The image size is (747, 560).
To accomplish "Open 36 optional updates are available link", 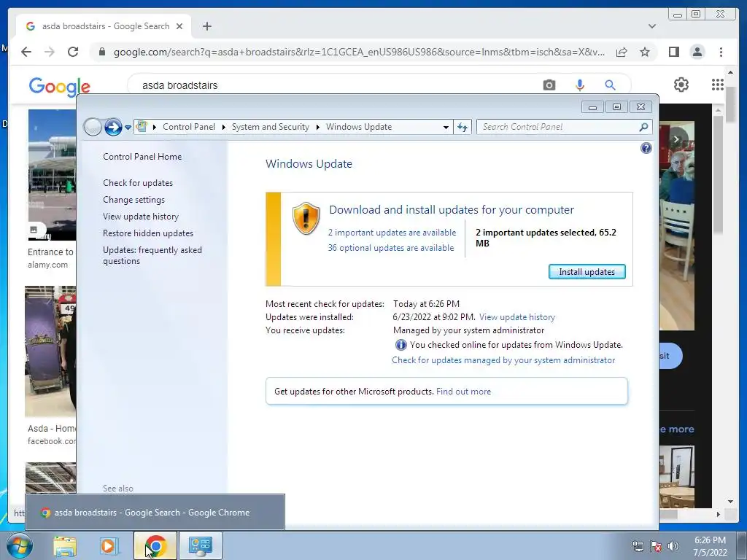I will [x=391, y=248].
